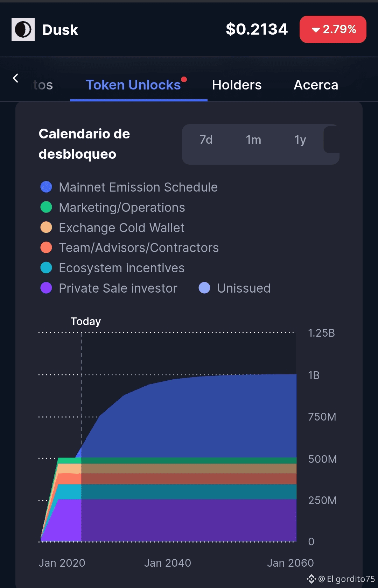Screen dimensions: 378x588
Task: Click the Dusk coin logo icon
Action: [23, 29]
